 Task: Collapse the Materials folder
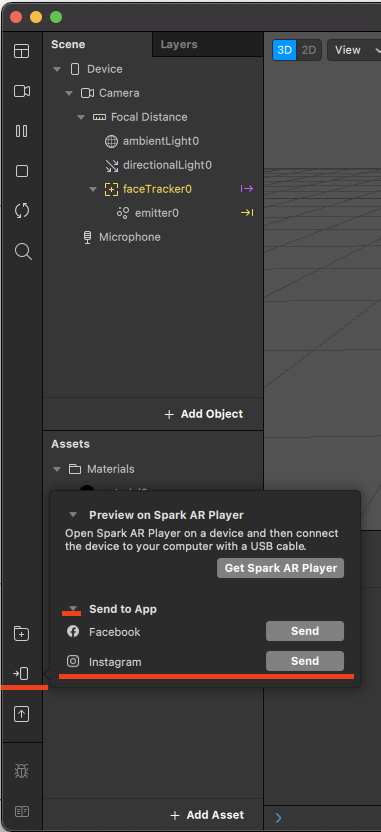[x=57, y=469]
